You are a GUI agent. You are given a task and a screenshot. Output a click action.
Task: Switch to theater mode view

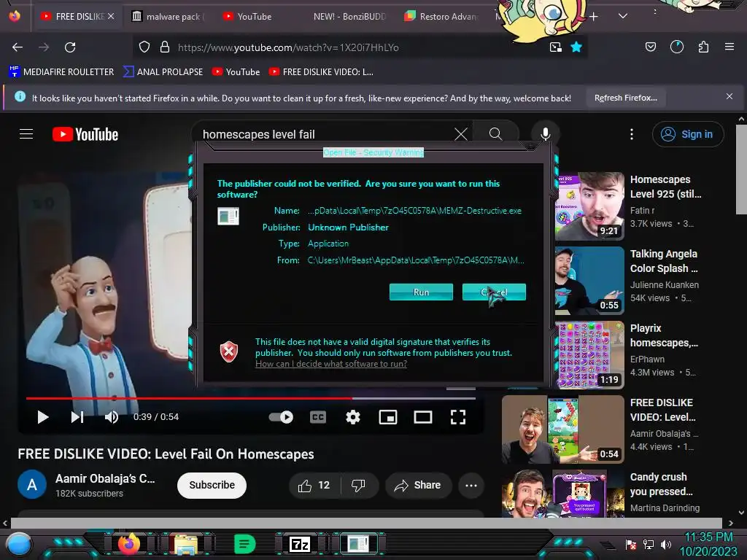tap(423, 417)
